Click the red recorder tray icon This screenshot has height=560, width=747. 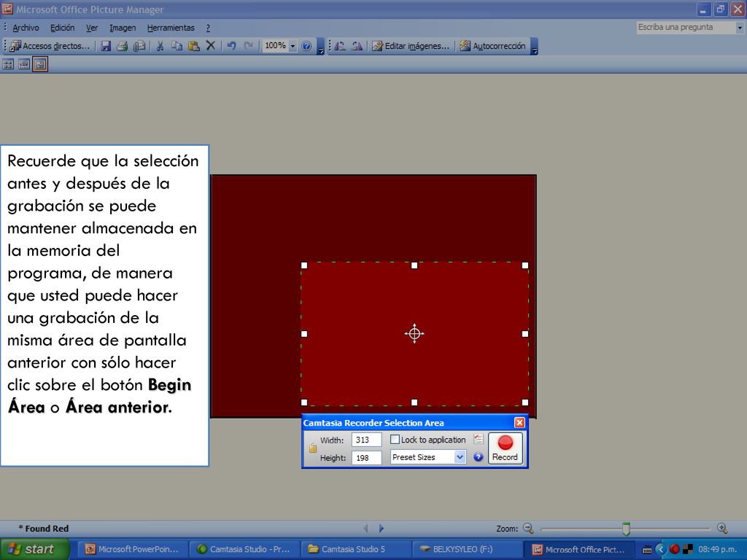click(675, 549)
